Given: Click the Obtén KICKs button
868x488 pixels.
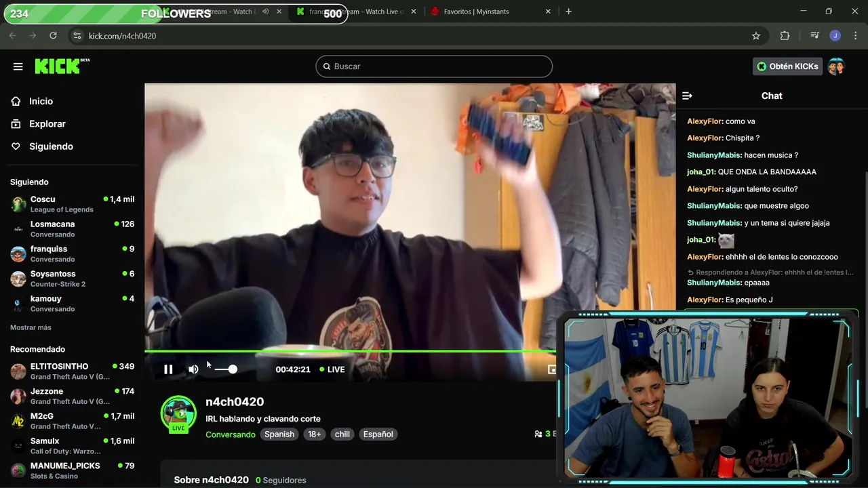Looking at the screenshot, I should click(x=788, y=66).
